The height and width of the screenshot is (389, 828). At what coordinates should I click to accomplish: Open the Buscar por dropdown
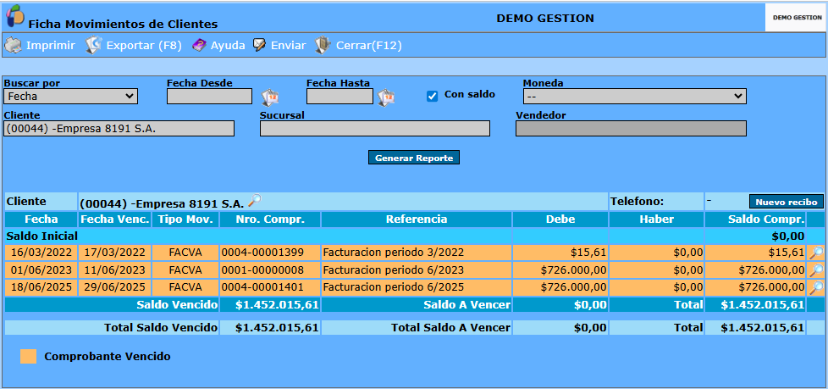coord(70,97)
